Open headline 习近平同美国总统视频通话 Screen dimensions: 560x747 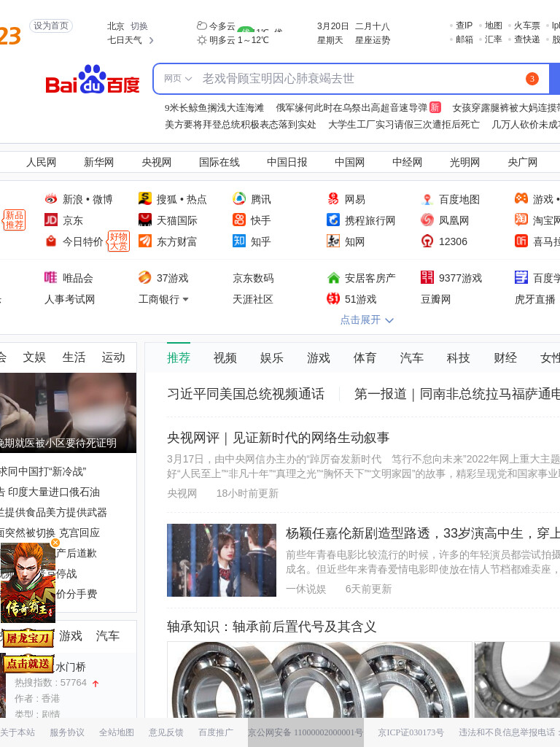(x=246, y=394)
